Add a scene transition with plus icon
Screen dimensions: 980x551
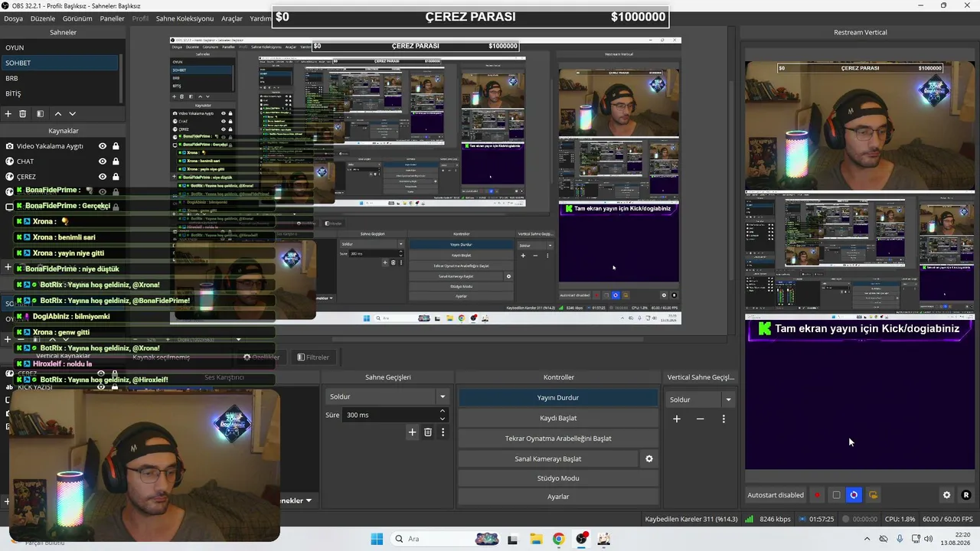point(412,432)
